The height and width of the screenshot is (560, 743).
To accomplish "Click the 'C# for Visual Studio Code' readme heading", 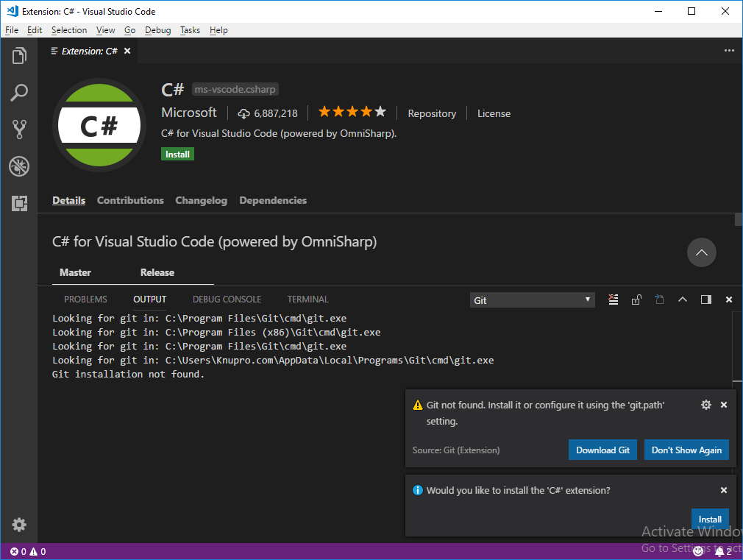I will pos(214,242).
